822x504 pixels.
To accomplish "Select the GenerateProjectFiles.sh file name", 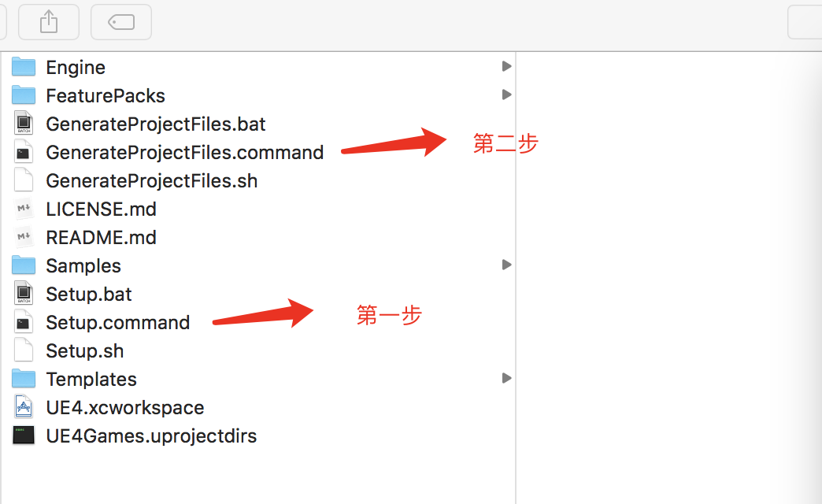I will [x=152, y=181].
